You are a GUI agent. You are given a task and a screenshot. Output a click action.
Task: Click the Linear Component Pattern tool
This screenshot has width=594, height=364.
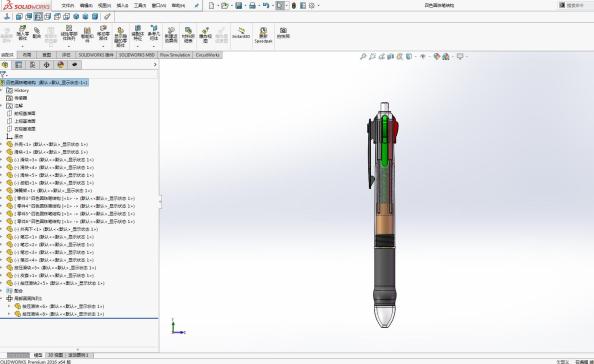coord(69,33)
